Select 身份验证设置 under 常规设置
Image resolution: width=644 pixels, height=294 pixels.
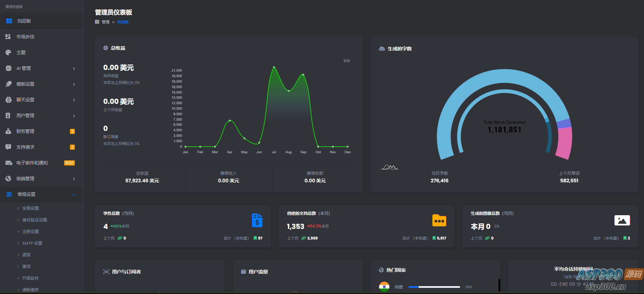pyautogui.click(x=35, y=220)
